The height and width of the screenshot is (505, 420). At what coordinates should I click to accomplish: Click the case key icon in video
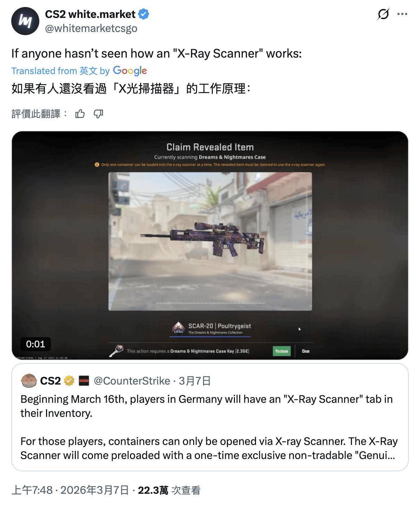coord(116,350)
